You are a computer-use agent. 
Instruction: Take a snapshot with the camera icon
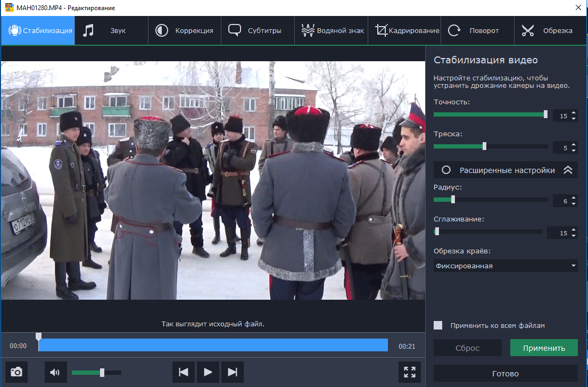[x=16, y=372]
